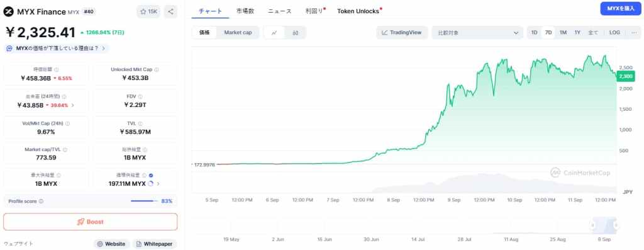The height and width of the screenshot is (250, 644).
Task: Click the TradingView chart icon
Action: point(385,33)
